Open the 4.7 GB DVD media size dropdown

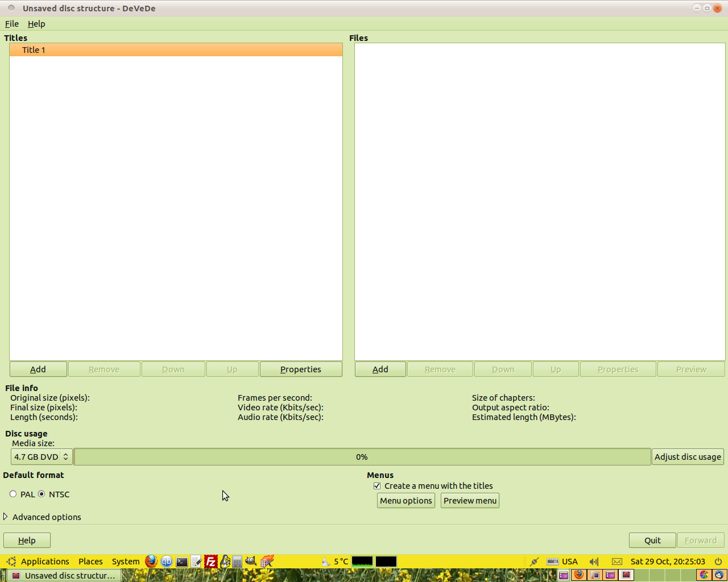[x=42, y=457]
